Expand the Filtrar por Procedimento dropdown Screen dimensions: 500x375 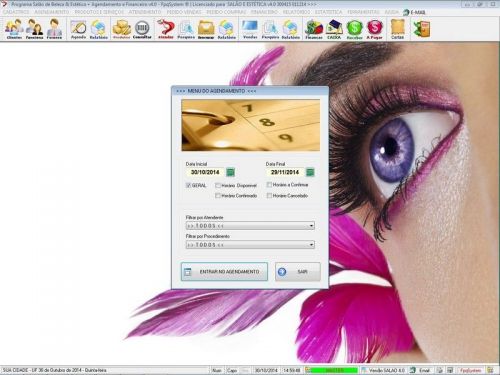(x=311, y=245)
